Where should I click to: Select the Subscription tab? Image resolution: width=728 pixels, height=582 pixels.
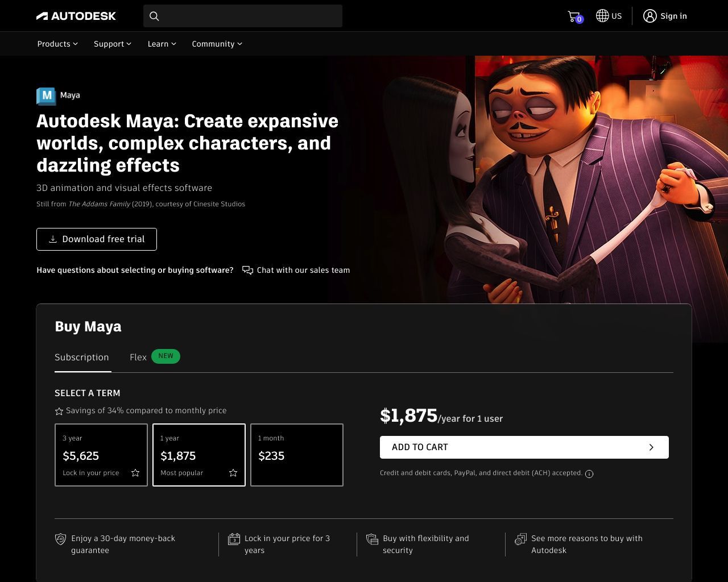(82, 357)
